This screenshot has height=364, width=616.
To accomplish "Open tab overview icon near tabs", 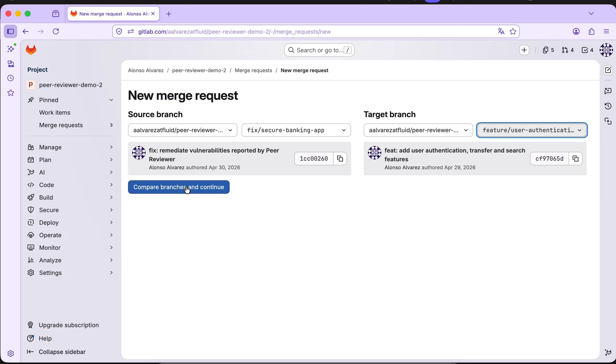I will pyautogui.click(x=56, y=14).
